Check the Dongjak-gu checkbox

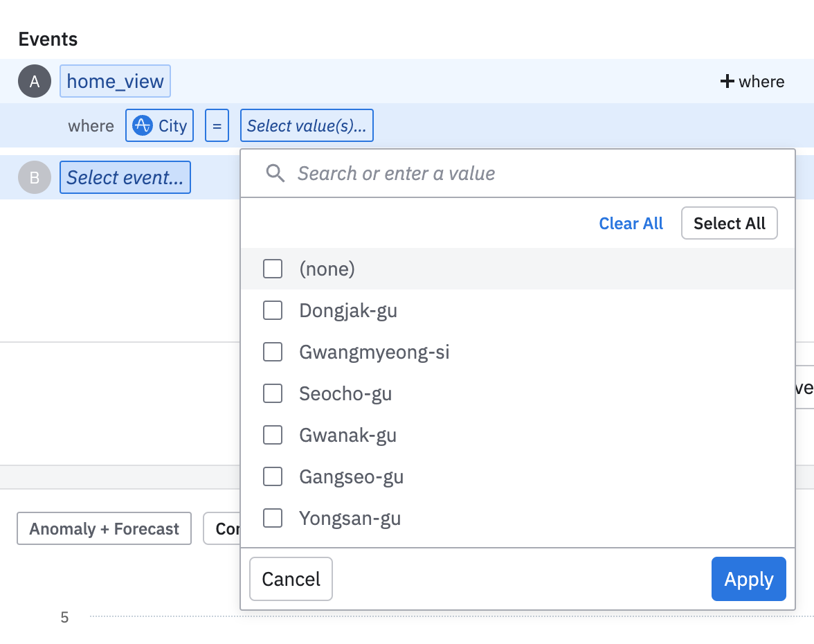273,310
